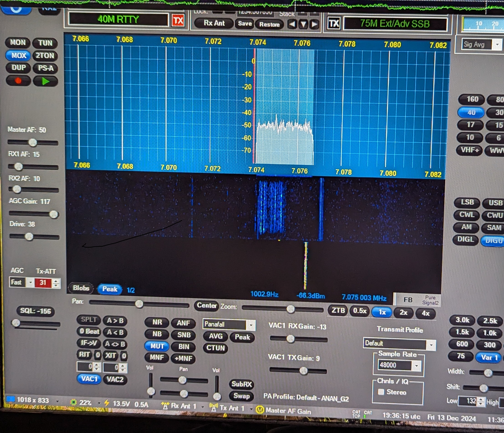Click the Center pan button
504x433 pixels.
[x=207, y=305]
